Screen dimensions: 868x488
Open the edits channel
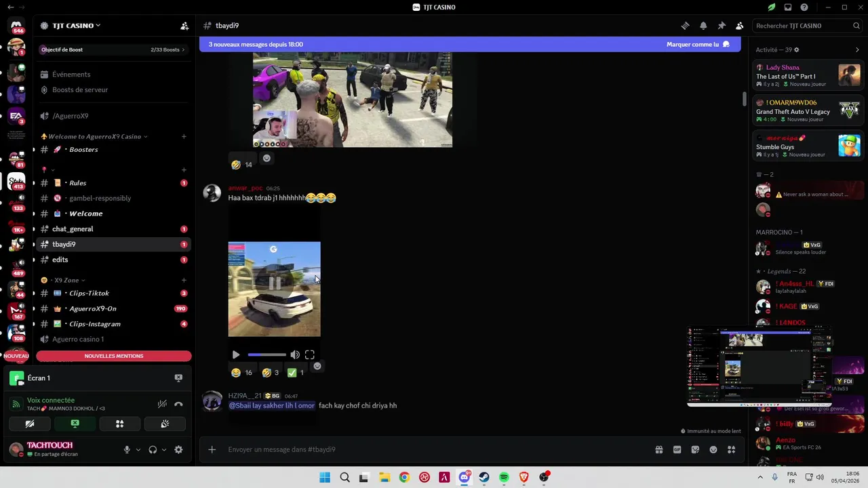(113, 260)
